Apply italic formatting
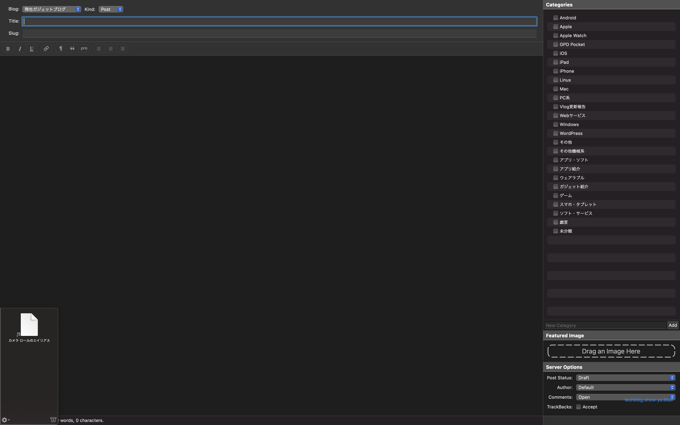 click(x=20, y=48)
